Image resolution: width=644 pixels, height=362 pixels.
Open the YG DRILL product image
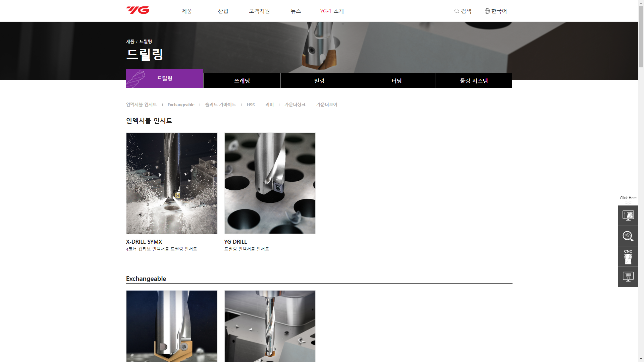pyautogui.click(x=270, y=183)
